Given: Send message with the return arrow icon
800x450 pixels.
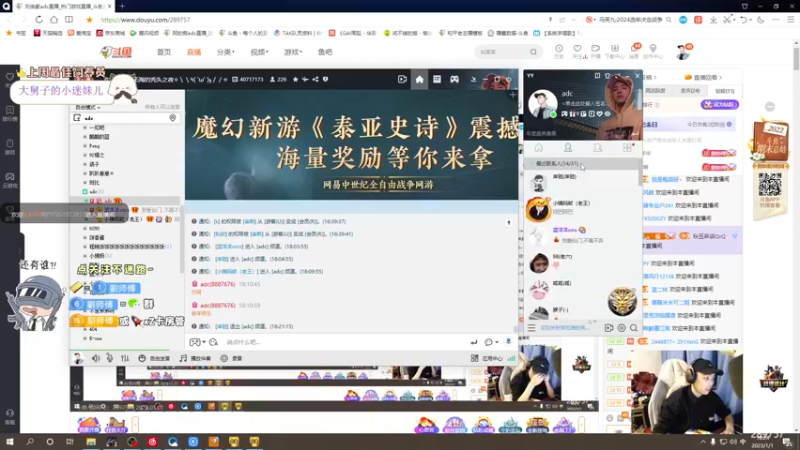Looking at the screenshot, I should pyautogui.click(x=473, y=342).
